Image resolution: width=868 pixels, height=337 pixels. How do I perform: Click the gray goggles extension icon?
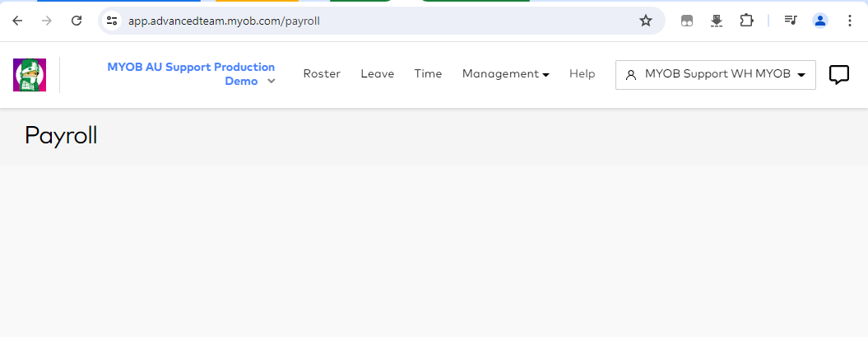tap(687, 21)
